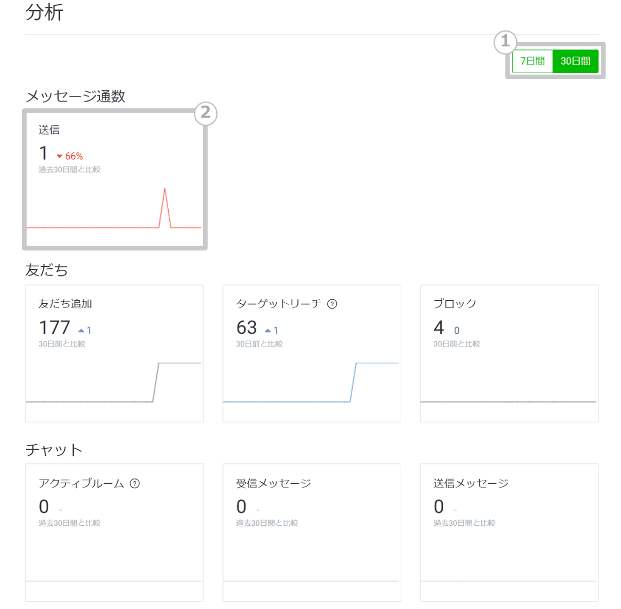This screenshot has height=609, width=621.
Task: Switch the period to 7日間
Action: (532, 61)
